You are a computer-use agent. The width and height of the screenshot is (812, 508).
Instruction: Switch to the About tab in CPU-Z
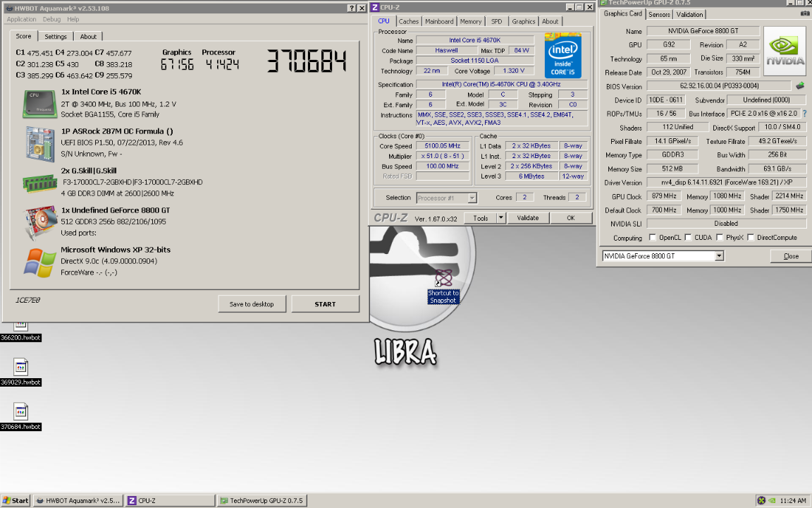[550, 21]
